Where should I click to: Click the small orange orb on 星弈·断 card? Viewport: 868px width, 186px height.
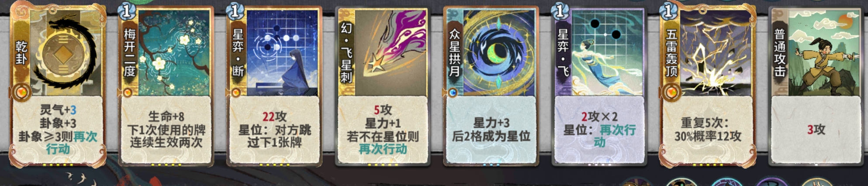(236, 93)
